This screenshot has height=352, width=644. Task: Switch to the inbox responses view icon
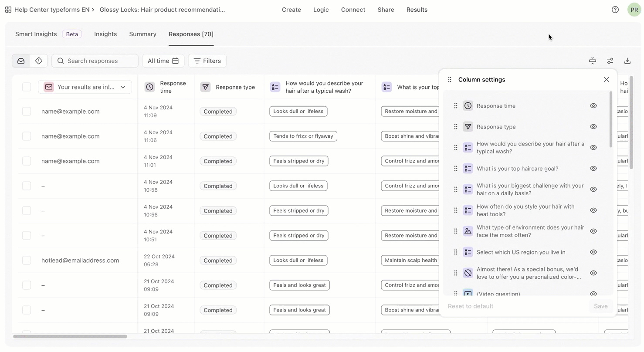point(21,61)
